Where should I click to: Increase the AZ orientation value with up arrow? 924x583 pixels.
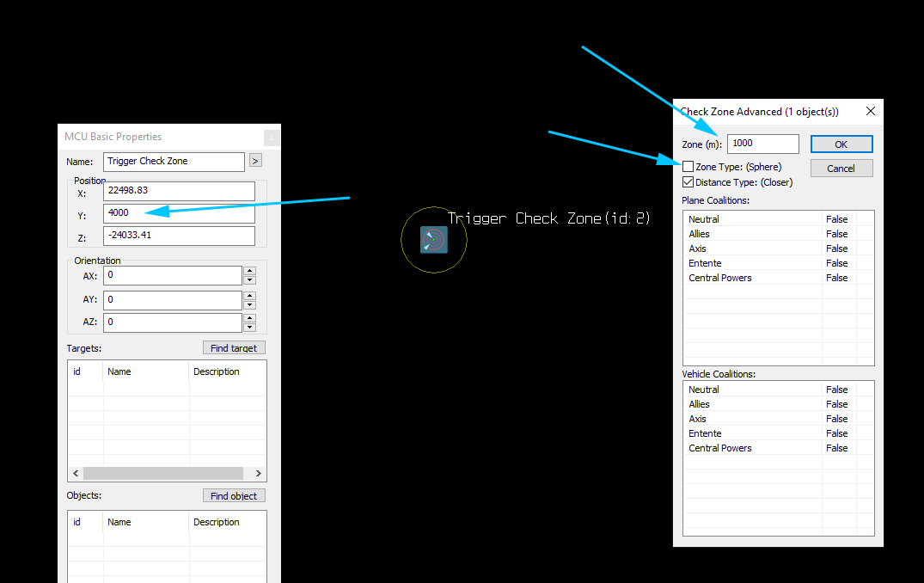(x=250, y=318)
